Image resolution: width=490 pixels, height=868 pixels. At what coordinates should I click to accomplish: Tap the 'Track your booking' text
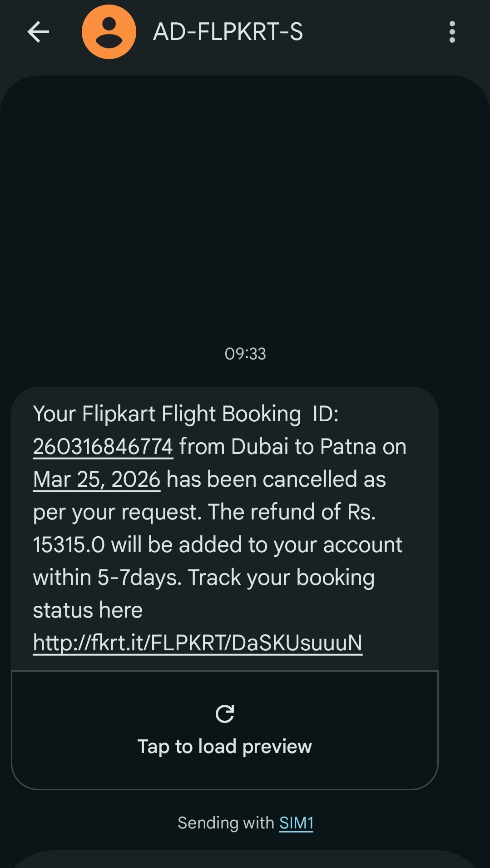(282, 578)
